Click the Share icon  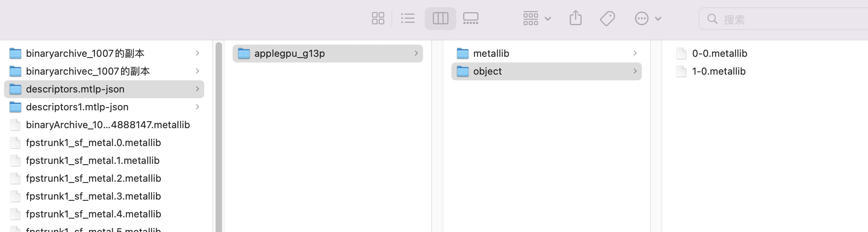pyautogui.click(x=575, y=19)
